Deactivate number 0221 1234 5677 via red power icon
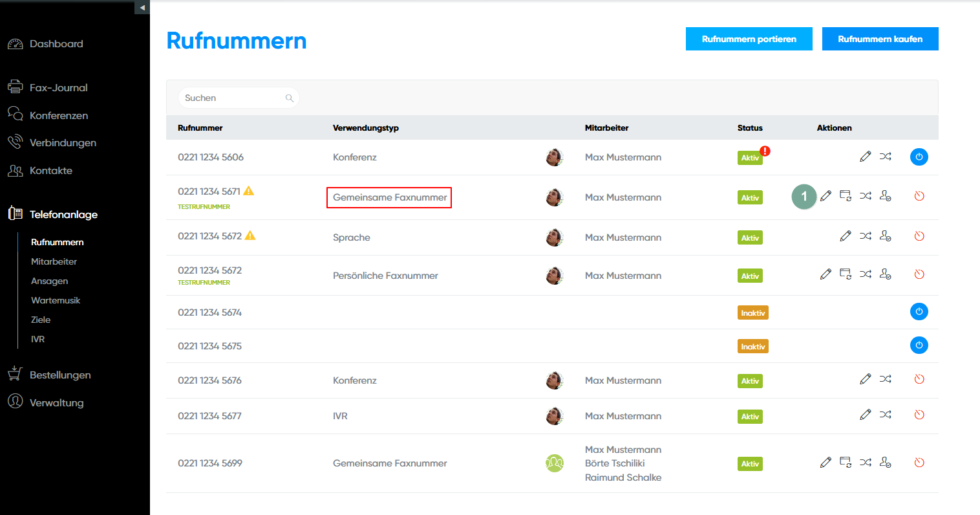The height and width of the screenshot is (515, 980). pyautogui.click(x=919, y=415)
